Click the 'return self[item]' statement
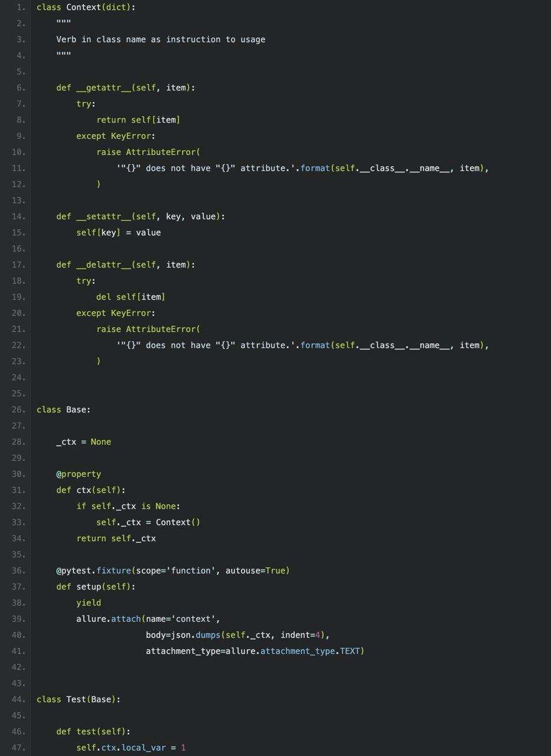 tap(138, 120)
